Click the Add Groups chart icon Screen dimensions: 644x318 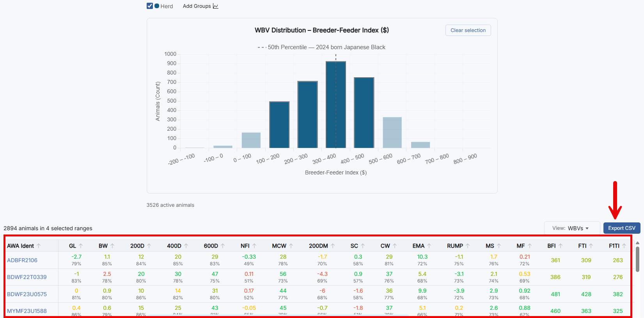coord(216,6)
